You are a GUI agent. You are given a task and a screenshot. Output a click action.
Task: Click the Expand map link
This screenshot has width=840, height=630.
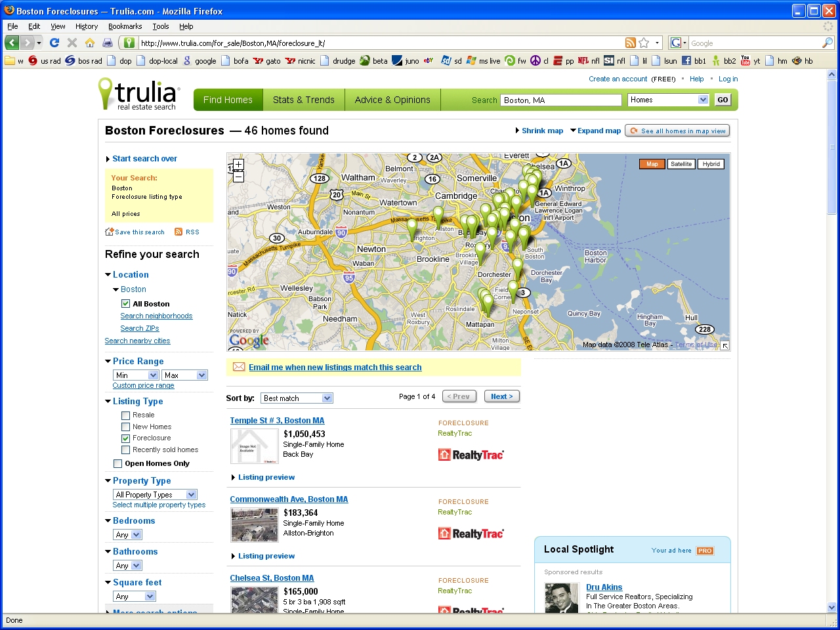(x=599, y=131)
